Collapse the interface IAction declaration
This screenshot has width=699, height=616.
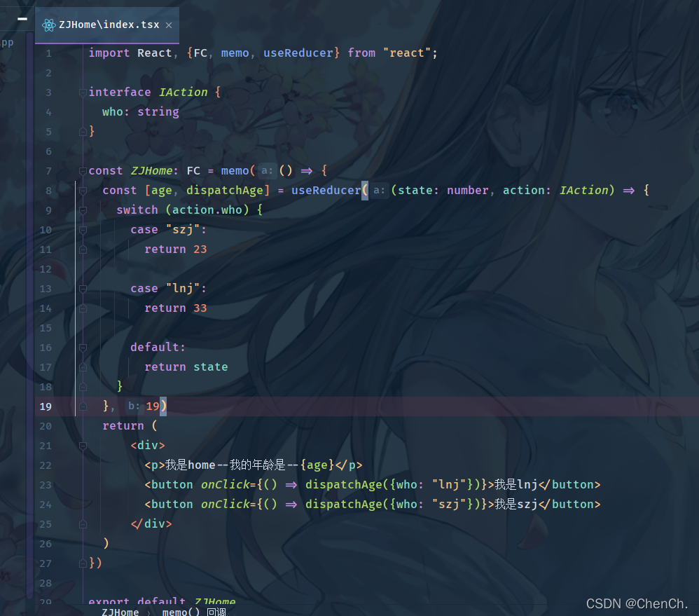pos(83,92)
